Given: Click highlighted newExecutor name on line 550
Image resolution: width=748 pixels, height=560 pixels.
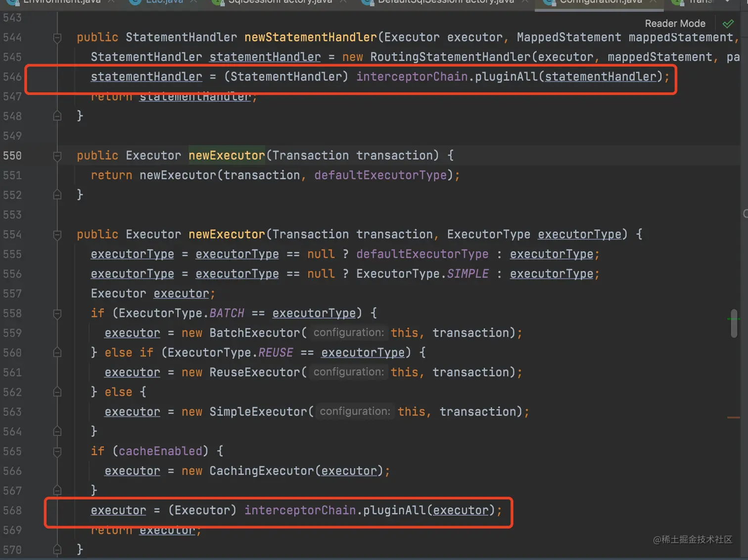Looking at the screenshot, I should (x=227, y=155).
